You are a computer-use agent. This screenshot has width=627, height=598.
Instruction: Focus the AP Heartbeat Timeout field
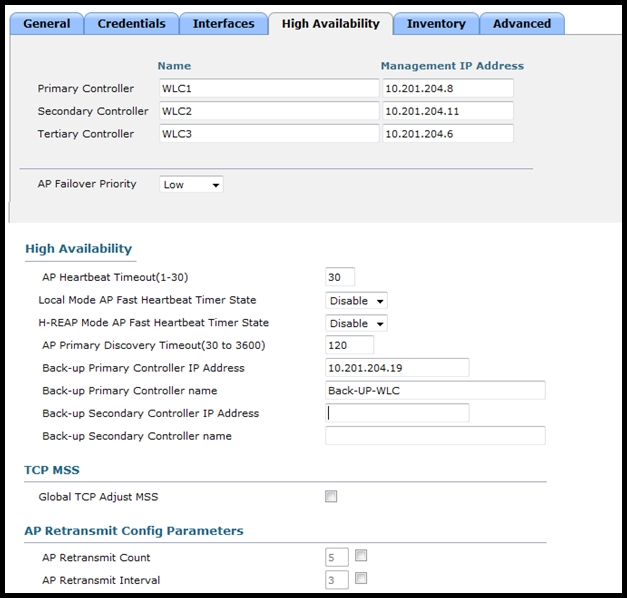pos(340,277)
